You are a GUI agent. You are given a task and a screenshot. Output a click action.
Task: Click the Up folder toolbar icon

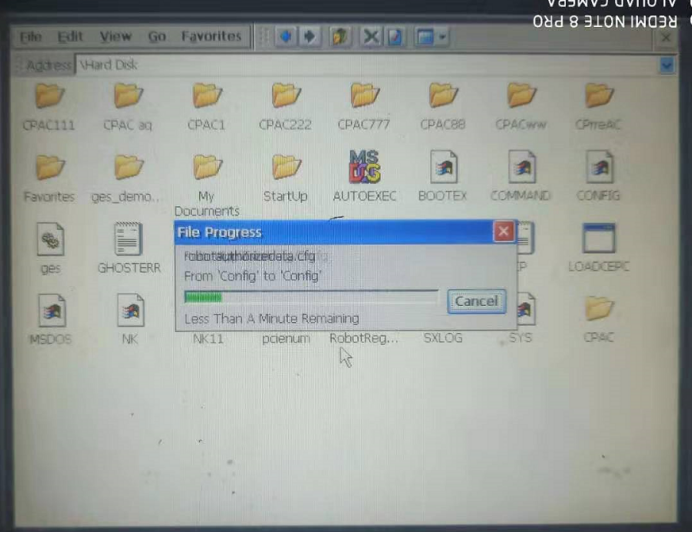point(340,37)
